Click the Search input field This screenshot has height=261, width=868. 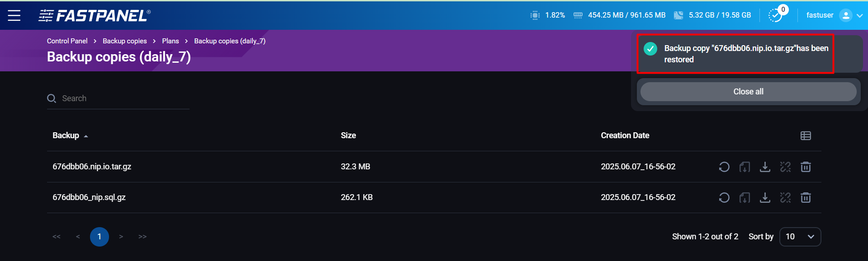122,98
